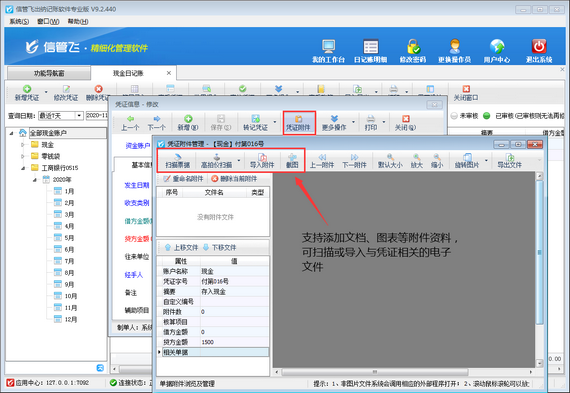Expand the 高拍仪扫描 dropdown arrow
Screen dimensions: 570x393
tap(238, 160)
